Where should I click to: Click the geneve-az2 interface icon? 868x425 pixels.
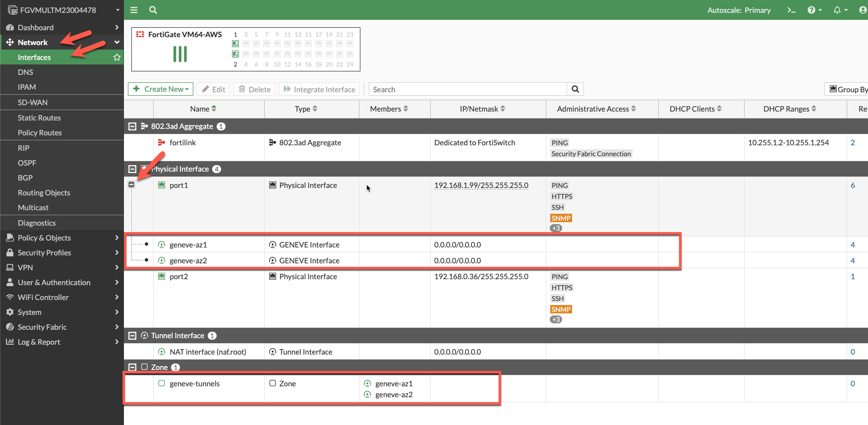pos(162,260)
